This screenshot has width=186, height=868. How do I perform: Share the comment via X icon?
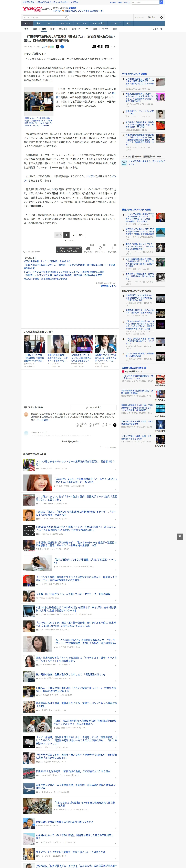[x=114, y=425]
